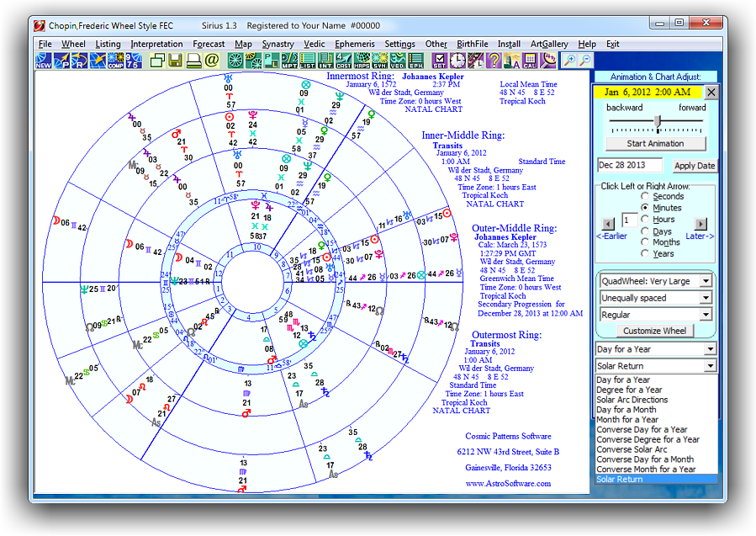Viewport: 756px width, 536px height.
Task: Open the COST forecast icon
Action: (343, 61)
